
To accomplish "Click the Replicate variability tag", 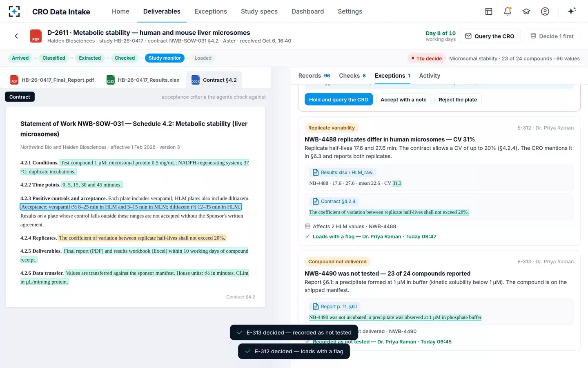I will [331, 128].
